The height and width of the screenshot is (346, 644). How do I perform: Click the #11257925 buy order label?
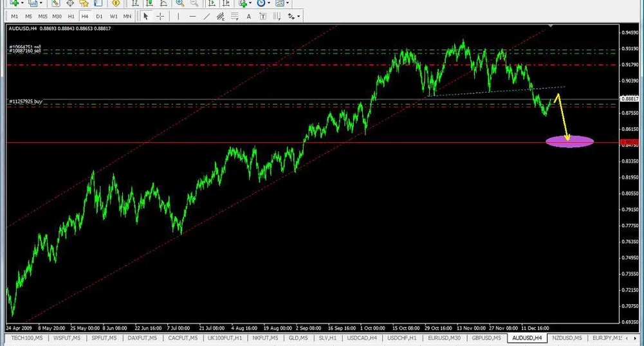(26, 102)
